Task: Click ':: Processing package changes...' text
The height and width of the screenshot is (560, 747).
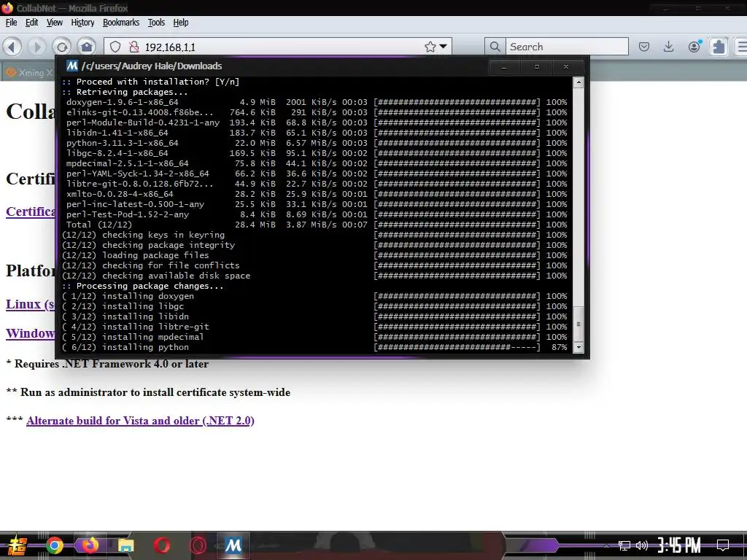Action: (x=142, y=286)
